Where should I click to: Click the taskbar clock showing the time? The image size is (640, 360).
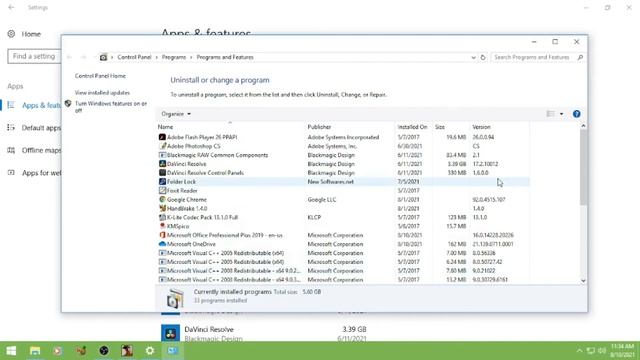pyautogui.click(x=622, y=351)
